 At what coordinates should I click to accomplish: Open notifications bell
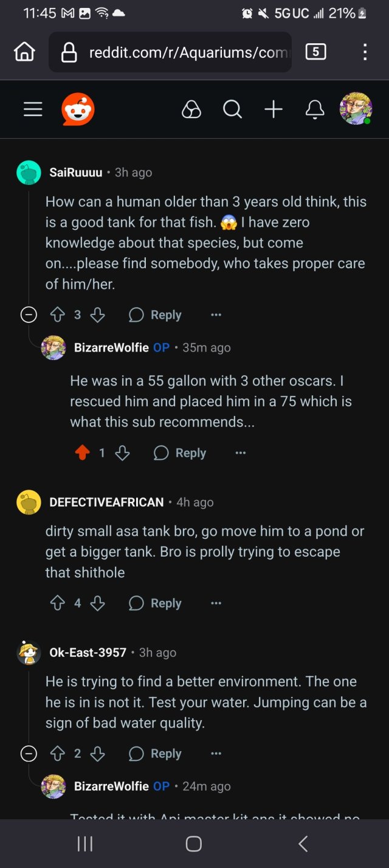coord(314,109)
